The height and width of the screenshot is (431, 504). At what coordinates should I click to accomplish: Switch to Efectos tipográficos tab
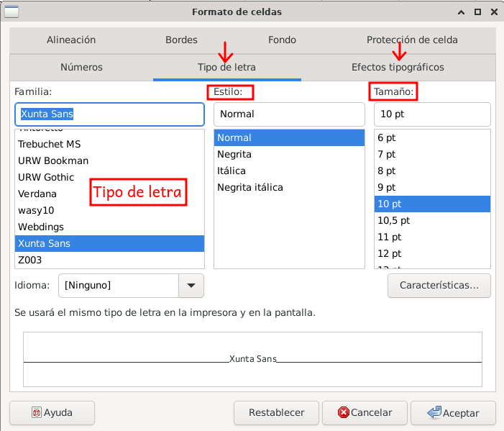tap(398, 67)
